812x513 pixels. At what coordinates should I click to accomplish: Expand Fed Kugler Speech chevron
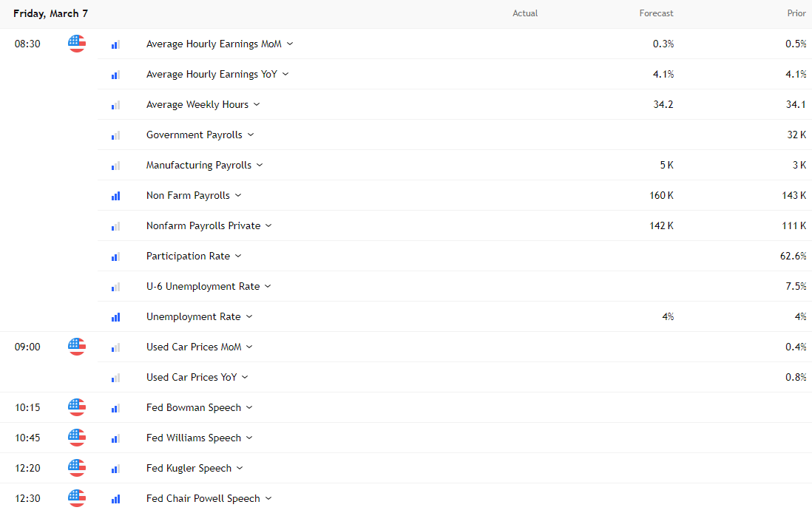point(240,468)
